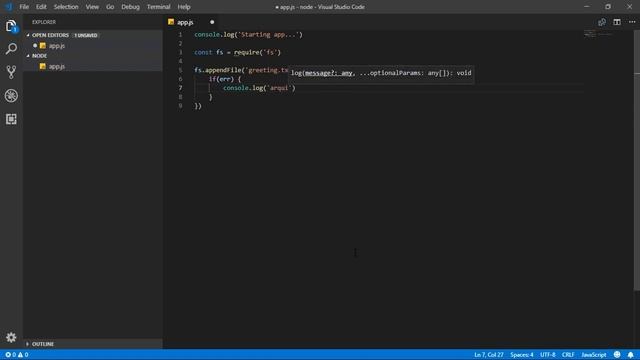Open the Selection menu
Screen dimensions: 640x360
pos(66,7)
